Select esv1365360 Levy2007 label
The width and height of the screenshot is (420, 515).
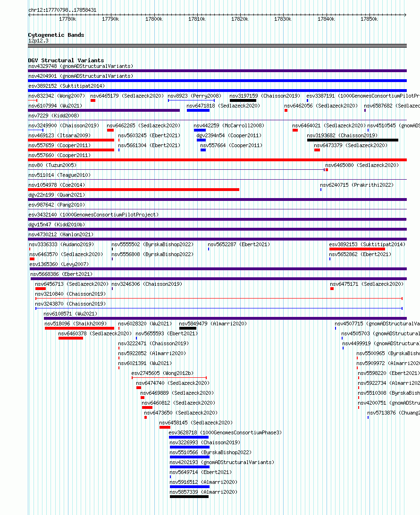[59, 264]
